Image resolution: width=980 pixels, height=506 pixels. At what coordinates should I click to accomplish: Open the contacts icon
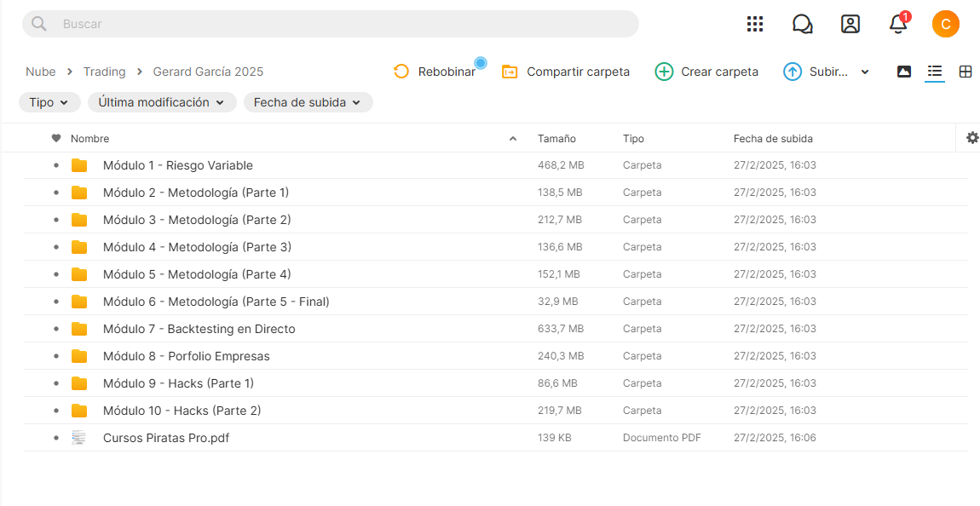pos(850,24)
